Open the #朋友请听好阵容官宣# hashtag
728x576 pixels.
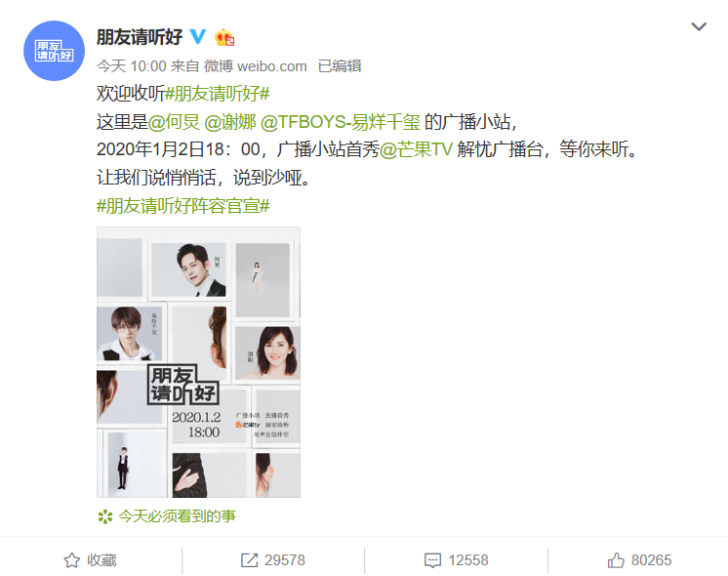point(182,205)
